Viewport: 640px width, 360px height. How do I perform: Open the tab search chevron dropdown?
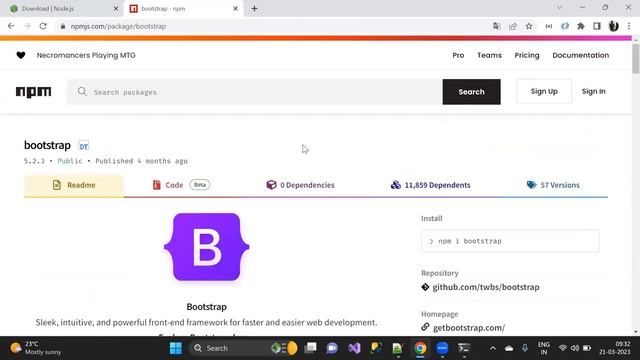[x=560, y=7]
